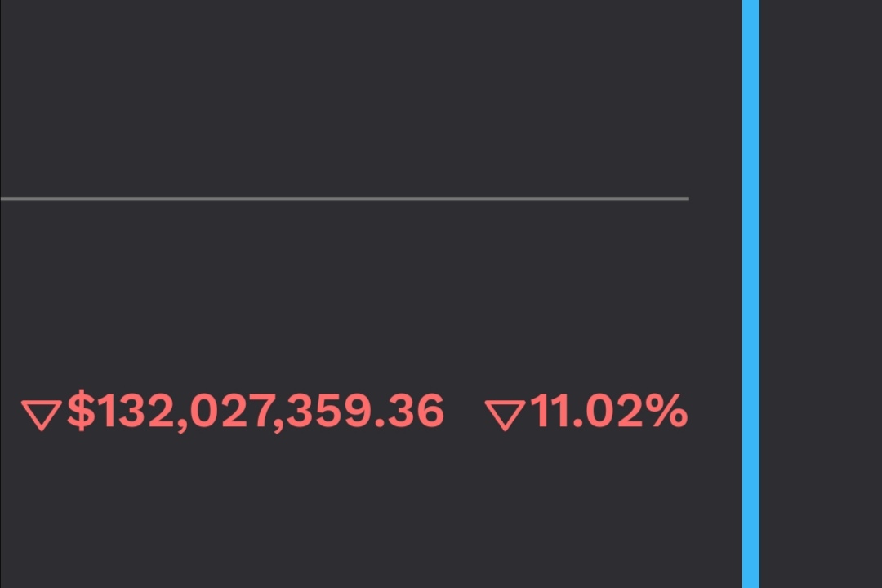Click the dark panel right of the blue bar
The width and height of the screenshot is (882, 588).
click(821, 294)
